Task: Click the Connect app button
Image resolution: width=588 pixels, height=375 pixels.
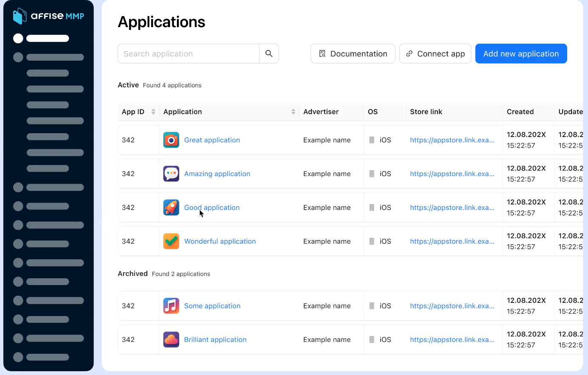Action: [x=435, y=53]
